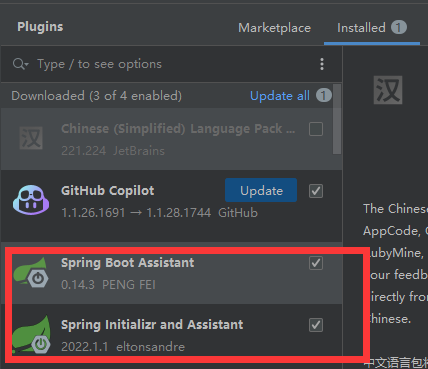The width and height of the screenshot is (428, 369).
Task: Click the GitHub Copilot plugin icon
Action: click(31, 200)
